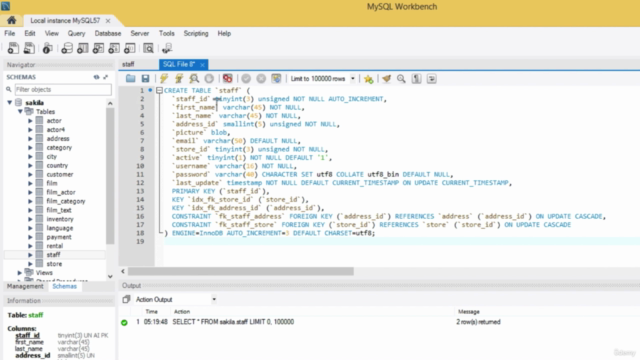The width and height of the screenshot is (640, 360).
Task: Expand the address table node
Action: click(x=30, y=138)
